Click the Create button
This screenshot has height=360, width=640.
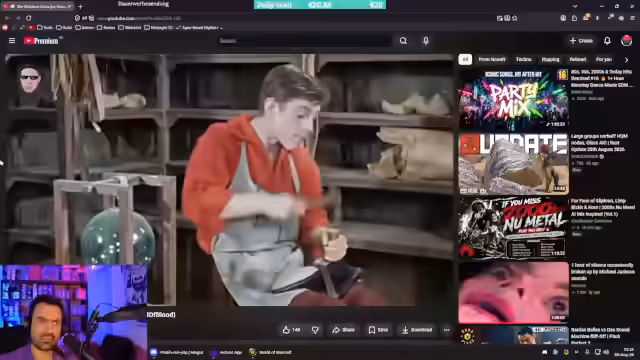click(581, 41)
